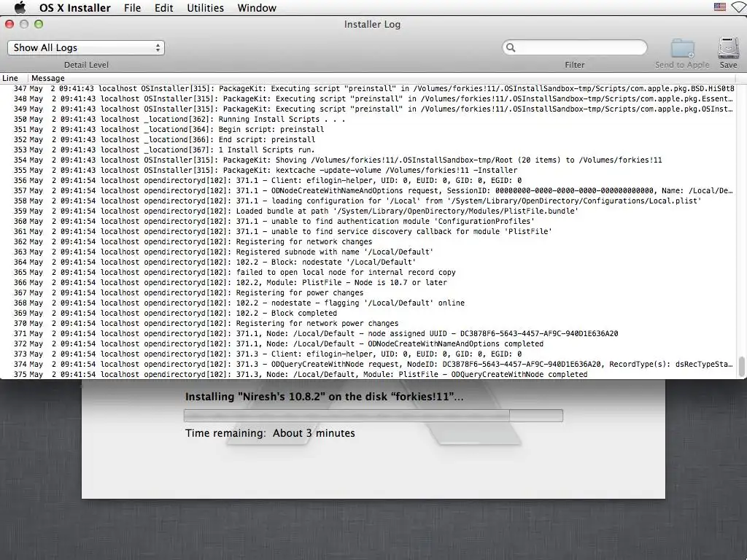Image resolution: width=747 pixels, height=560 pixels.
Task: Open the Edit menu
Action: [164, 7]
